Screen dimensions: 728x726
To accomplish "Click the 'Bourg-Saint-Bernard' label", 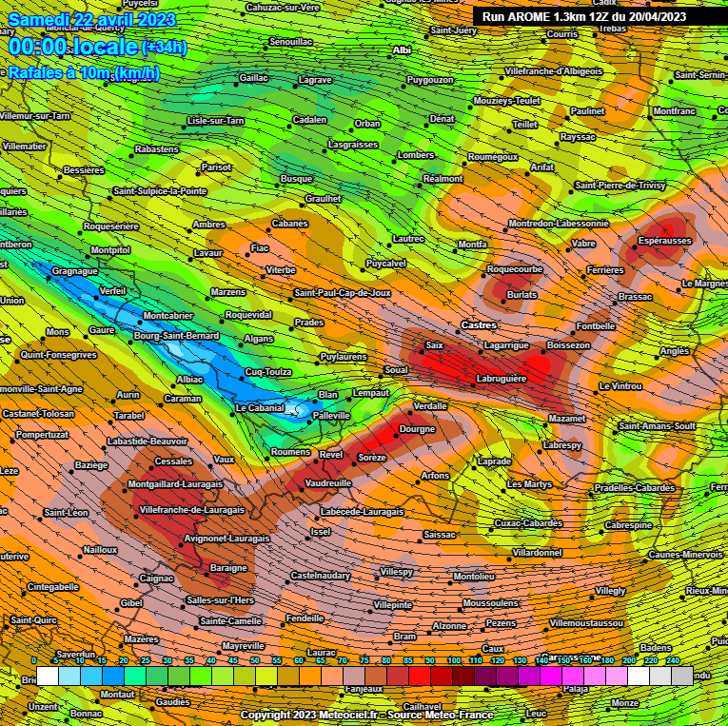I will click(x=176, y=336).
